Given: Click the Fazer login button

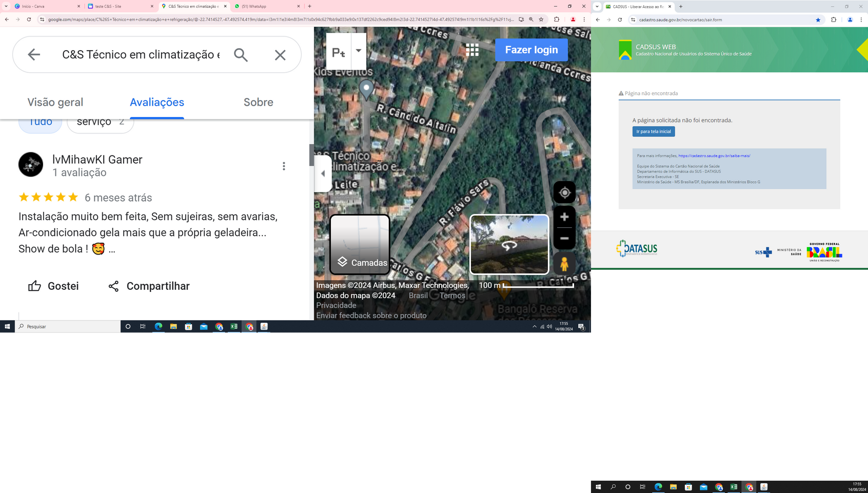Looking at the screenshot, I should (531, 50).
